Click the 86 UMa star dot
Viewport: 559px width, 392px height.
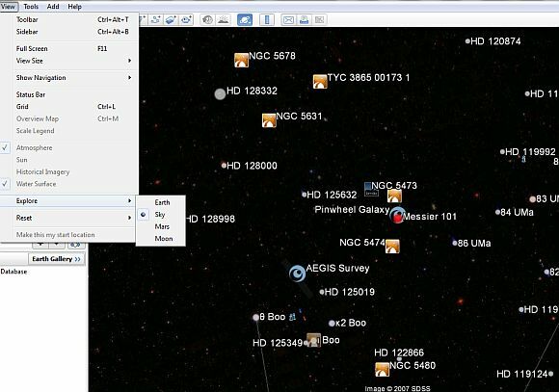(455, 243)
